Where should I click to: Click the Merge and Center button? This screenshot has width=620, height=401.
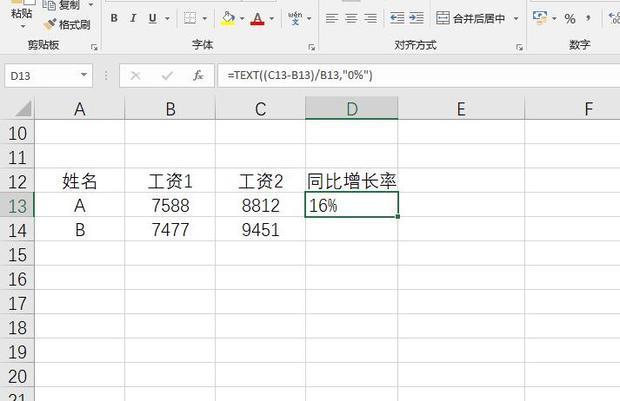[x=472, y=19]
